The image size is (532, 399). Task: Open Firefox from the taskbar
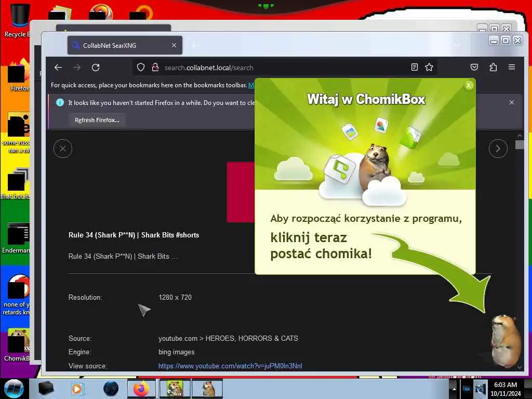point(141,389)
